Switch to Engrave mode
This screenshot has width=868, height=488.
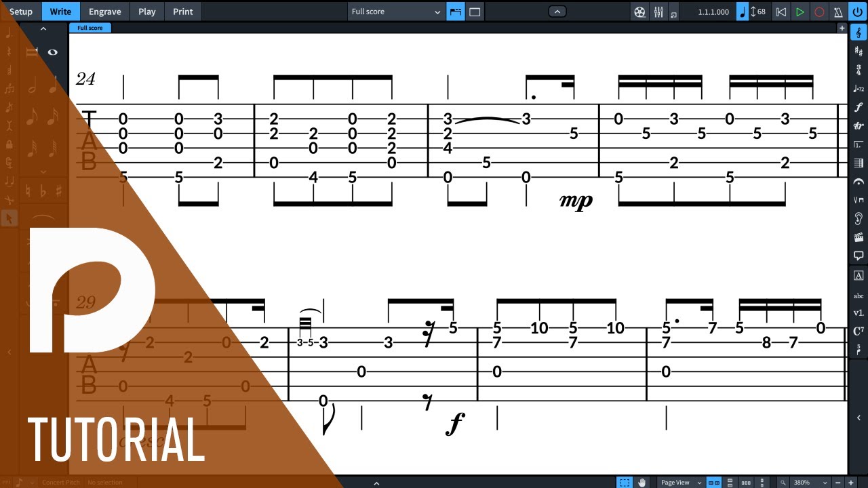[105, 12]
